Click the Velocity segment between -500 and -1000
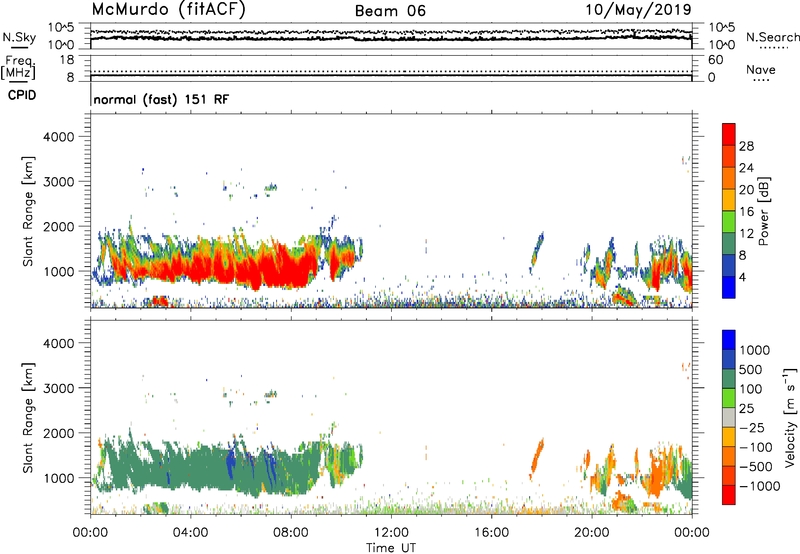The height and width of the screenshot is (554, 800). tap(729, 476)
